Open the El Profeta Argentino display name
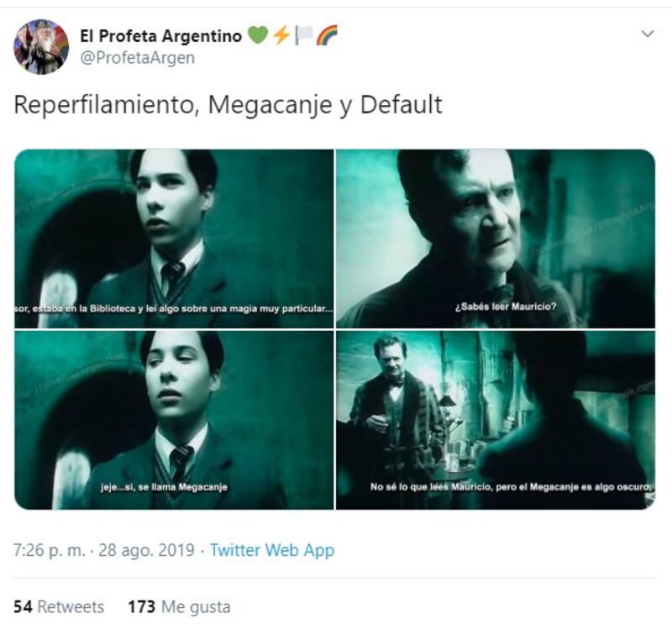This screenshot has height=624, width=672. [160, 35]
